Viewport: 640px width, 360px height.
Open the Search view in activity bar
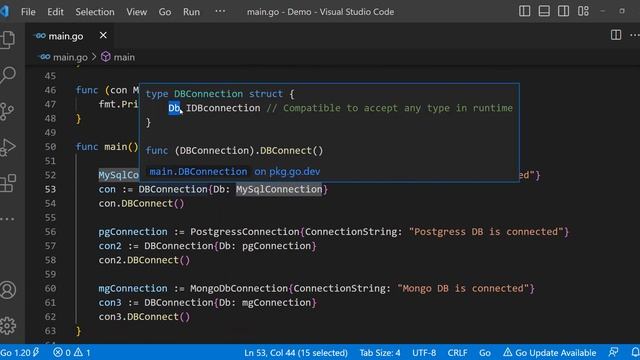coord(7,75)
